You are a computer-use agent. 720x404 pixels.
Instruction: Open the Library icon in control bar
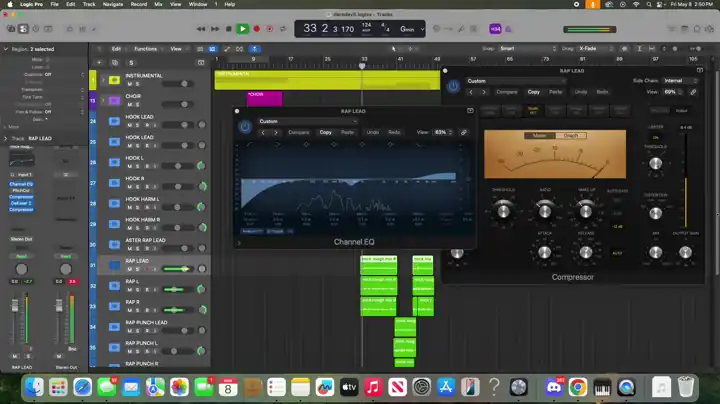click(11, 29)
